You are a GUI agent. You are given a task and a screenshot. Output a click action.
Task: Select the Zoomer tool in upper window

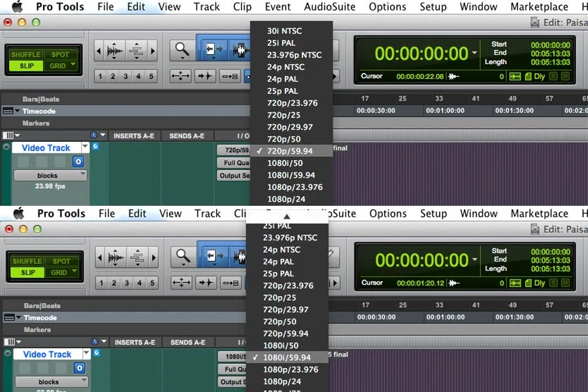coord(182,50)
